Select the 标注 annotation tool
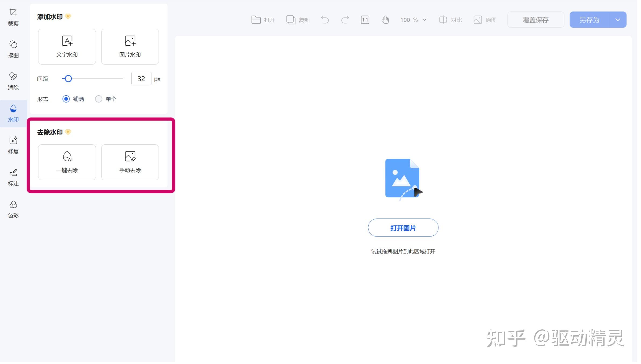The image size is (641, 364). coord(13,177)
